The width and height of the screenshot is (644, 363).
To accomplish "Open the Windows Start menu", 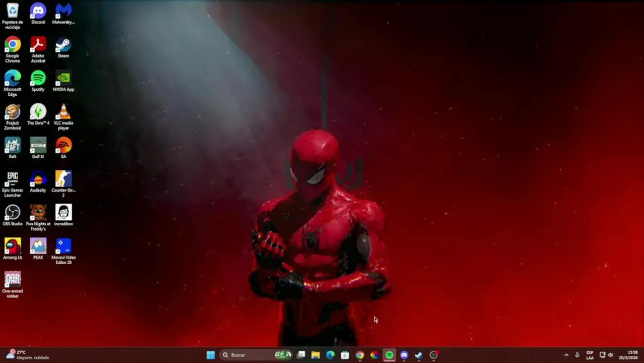I will coord(211,355).
